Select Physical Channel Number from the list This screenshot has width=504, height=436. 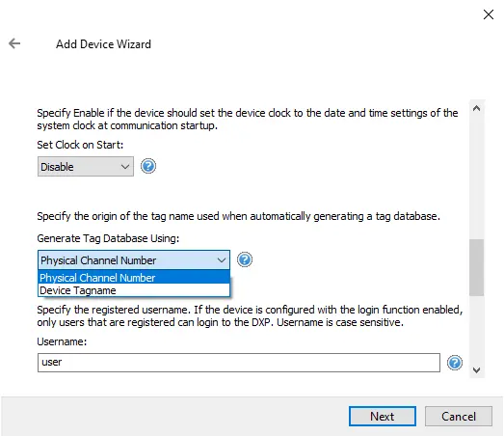(x=134, y=278)
